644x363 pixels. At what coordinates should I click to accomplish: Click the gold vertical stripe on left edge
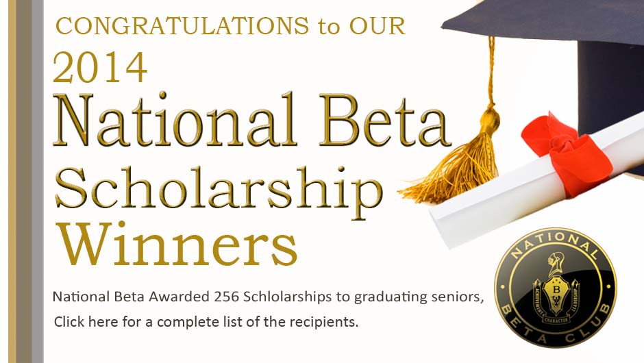pyautogui.click(x=12, y=181)
